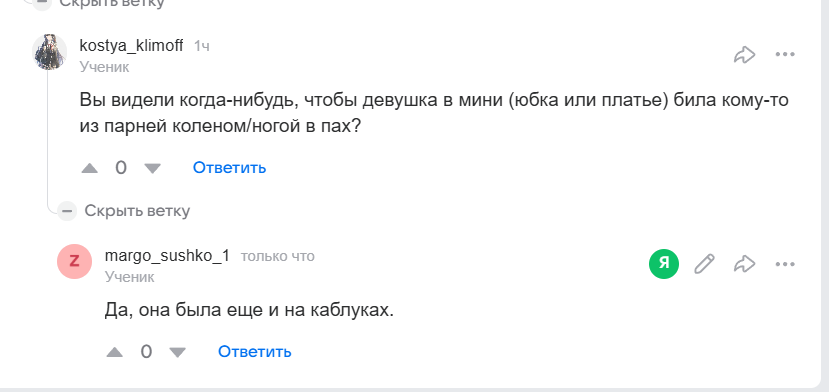The height and width of the screenshot is (392, 829).
Task: Click kostya_klimoff's avatar picture
Action: pos(50,52)
